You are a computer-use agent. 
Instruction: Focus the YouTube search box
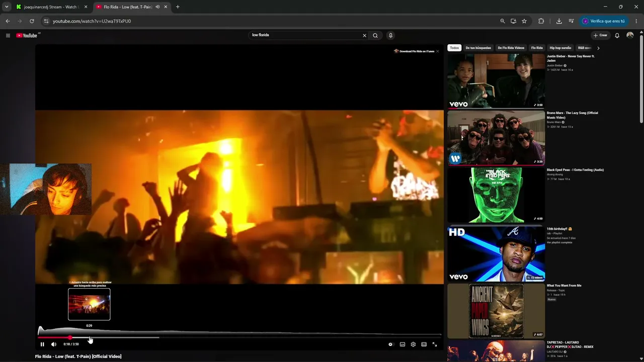pos(305,35)
